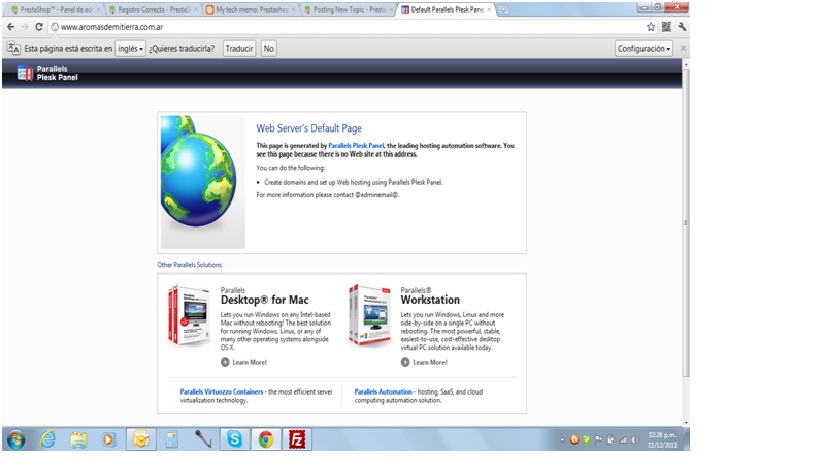Go back using the browser back arrow
The width and height of the screenshot is (819, 460).
[11, 27]
